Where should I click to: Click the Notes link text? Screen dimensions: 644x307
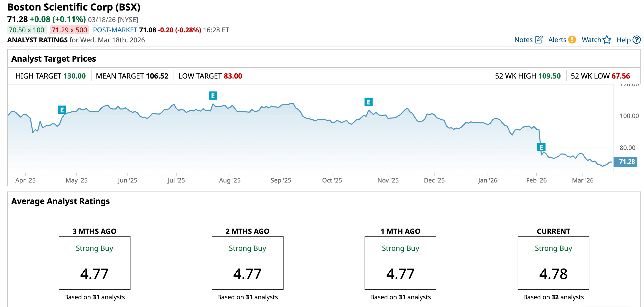point(523,40)
